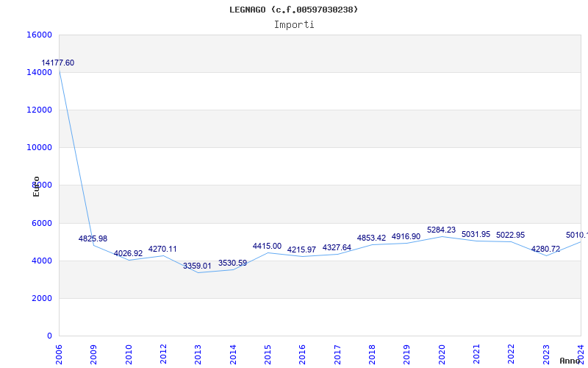Click the 2021 year axis label
Screen dimensions: 588x368
(x=476, y=355)
